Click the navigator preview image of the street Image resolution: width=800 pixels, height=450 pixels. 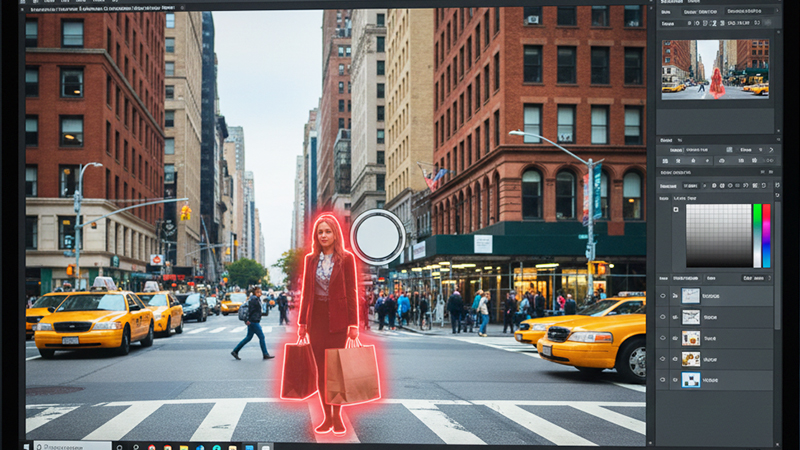[x=714, y=67]
